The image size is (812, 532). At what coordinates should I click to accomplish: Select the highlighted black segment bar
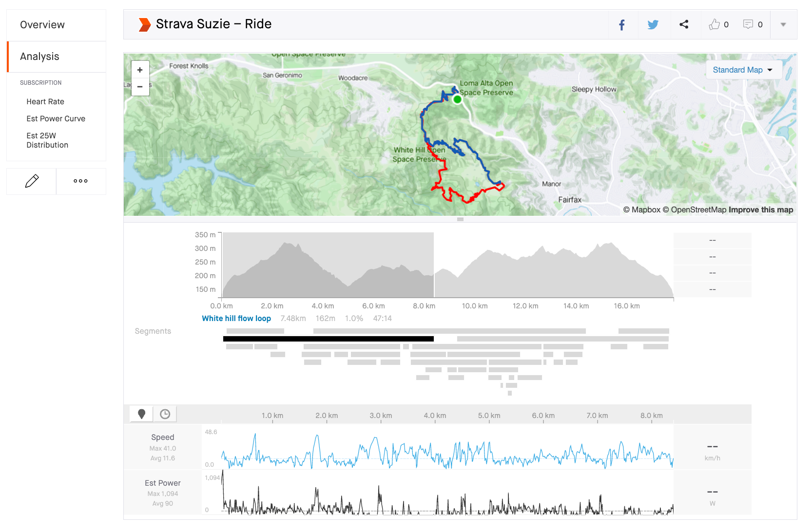(329, 339)
